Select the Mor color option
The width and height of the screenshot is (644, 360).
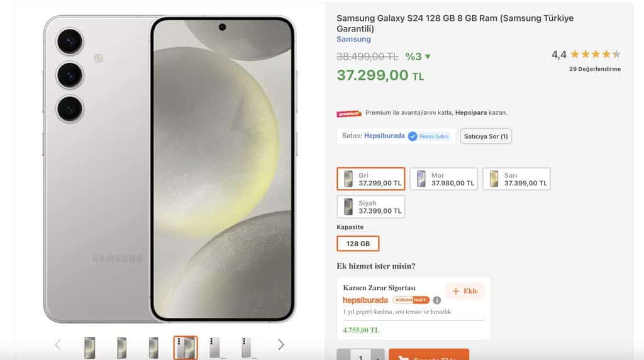pos(443,179)
